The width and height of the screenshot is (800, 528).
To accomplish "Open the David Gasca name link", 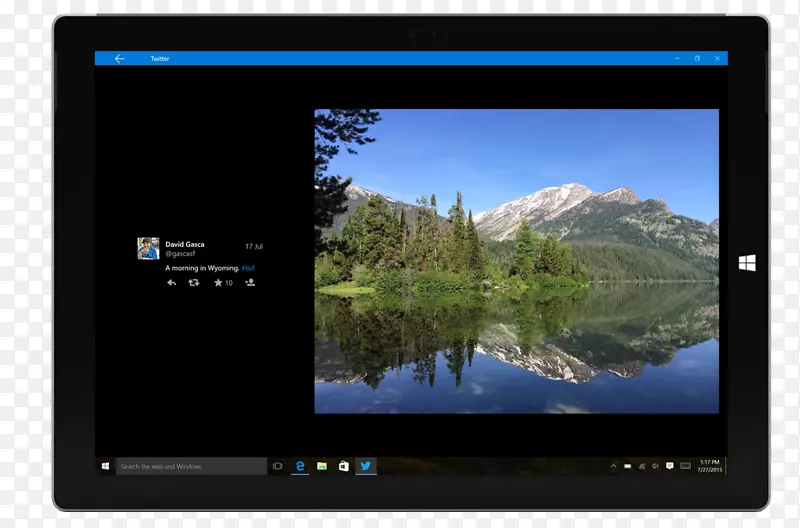I will (x=185, y=244).
